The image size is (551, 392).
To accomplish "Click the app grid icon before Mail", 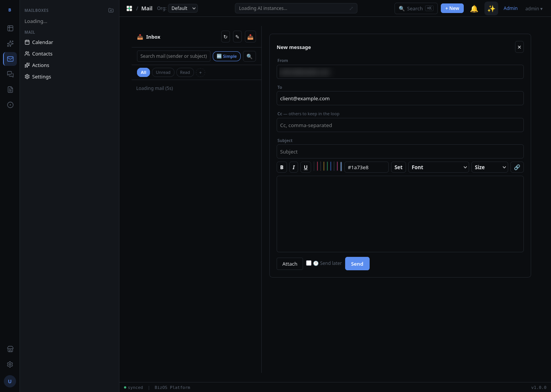I will (x=129, y=8).
